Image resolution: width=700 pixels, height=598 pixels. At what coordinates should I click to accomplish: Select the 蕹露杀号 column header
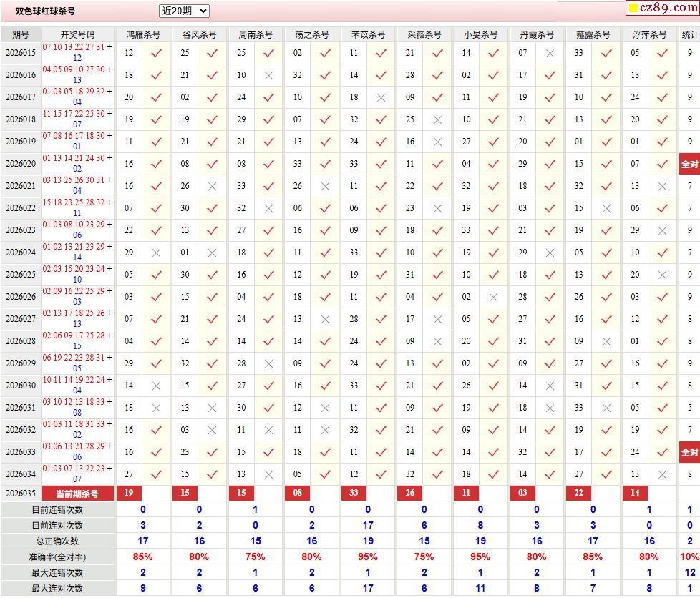[x=593, y=34]
